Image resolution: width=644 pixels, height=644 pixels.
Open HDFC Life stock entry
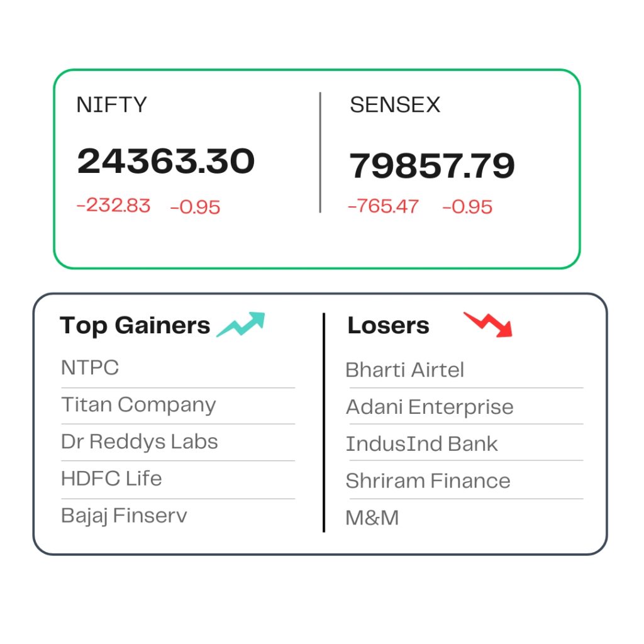click(111, 479)
